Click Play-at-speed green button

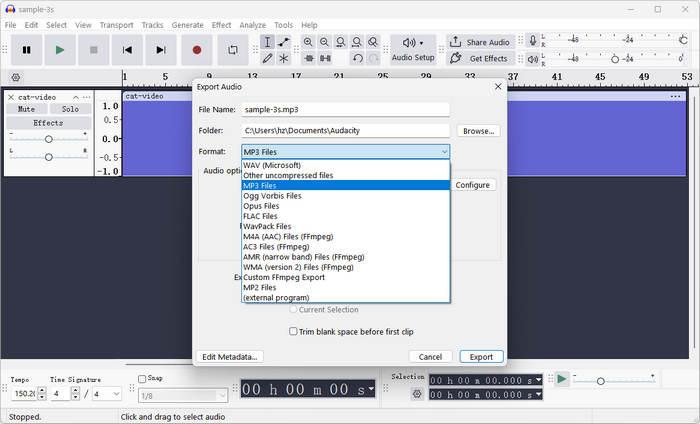[x=562, y=379]
